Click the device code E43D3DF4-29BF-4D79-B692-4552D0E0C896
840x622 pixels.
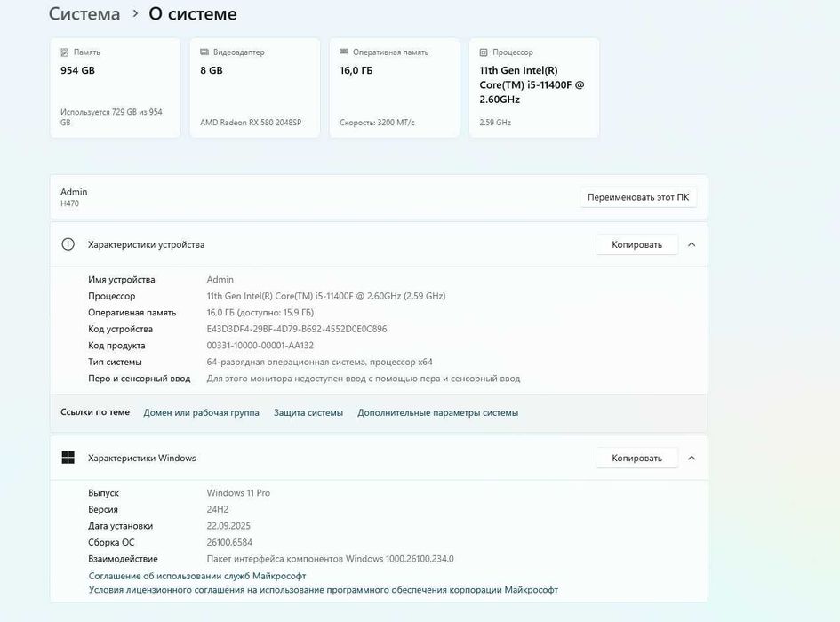297,329
